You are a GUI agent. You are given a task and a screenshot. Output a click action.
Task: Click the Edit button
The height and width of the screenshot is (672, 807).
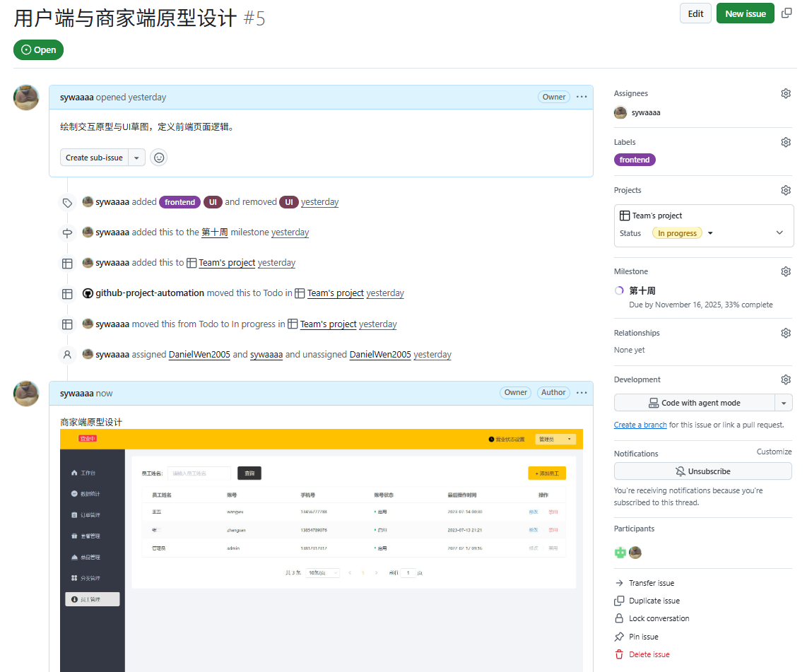pos(695,13)
